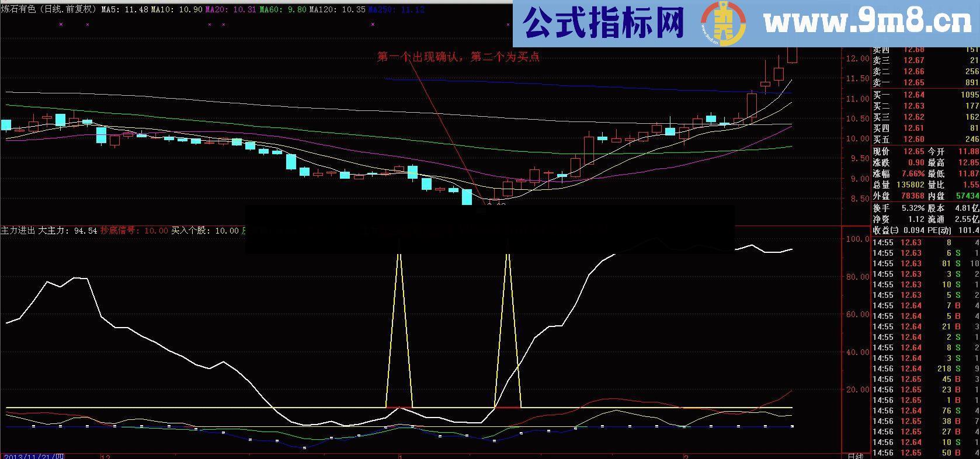Image resolution: width=980 pixels, height=459 pixels.
Task: Click the stock title 炼石有色 (日线.前复权)
Action: point(49,10)
